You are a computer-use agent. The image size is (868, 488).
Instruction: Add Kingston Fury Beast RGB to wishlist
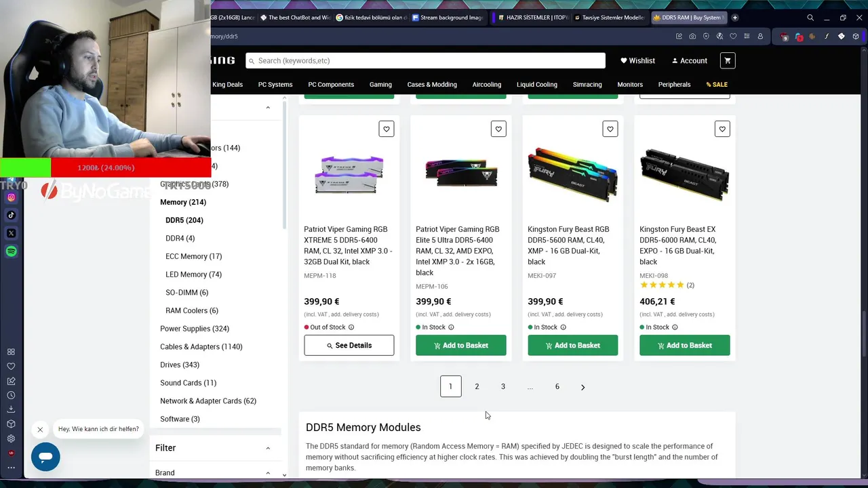click(610, 129)
